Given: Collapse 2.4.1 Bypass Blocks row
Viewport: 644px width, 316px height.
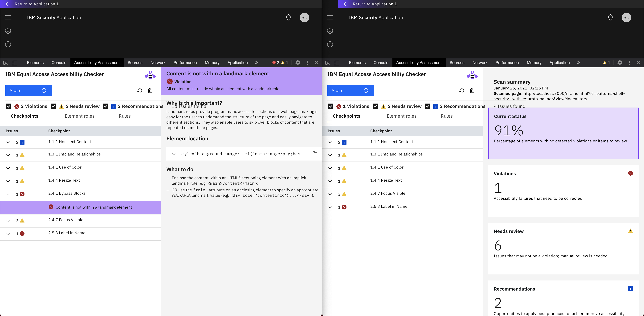Looking at the screenshot, I should pos(8,194).
